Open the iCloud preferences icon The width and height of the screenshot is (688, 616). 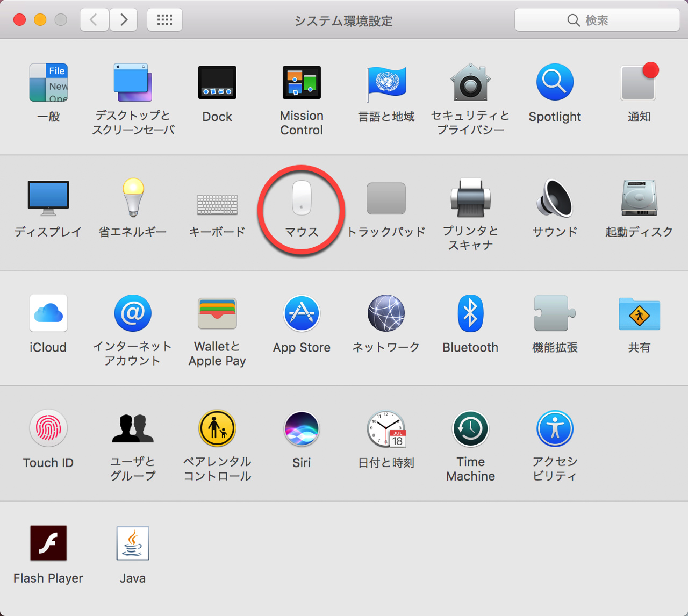(48, 313)
